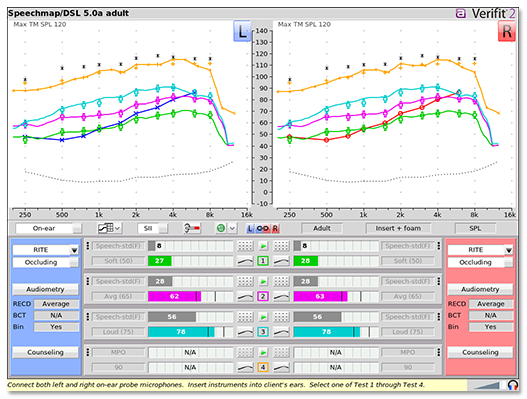Toggle right curve icon for Test 2
Image resolution: width=527 pixels, height=399 pixels.
coord(281,296)
